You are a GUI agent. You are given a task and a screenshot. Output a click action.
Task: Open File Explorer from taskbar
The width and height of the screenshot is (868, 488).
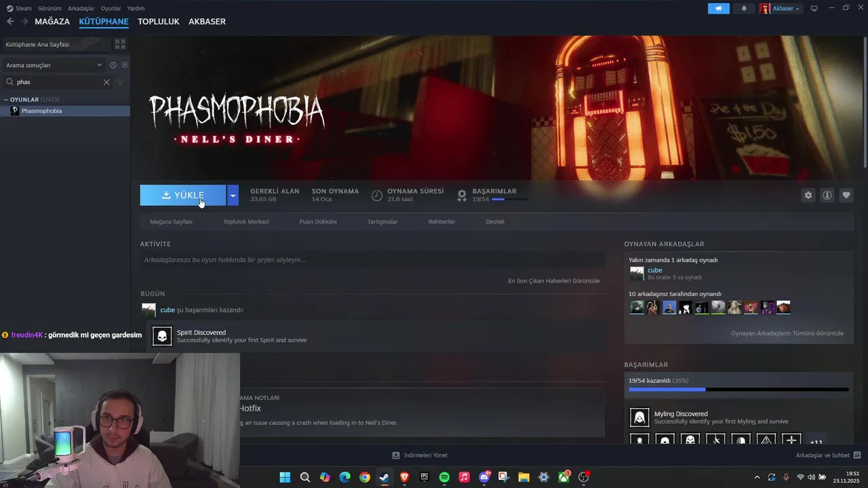tap(524, 477)
